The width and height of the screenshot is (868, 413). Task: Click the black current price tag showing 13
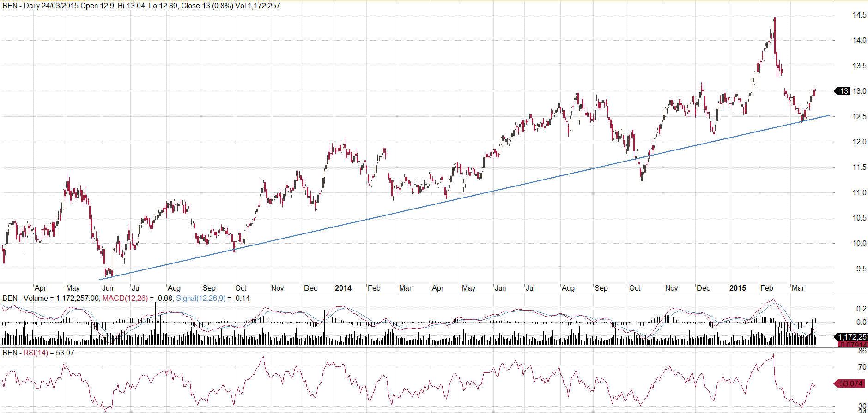click(x=843, y=91)
